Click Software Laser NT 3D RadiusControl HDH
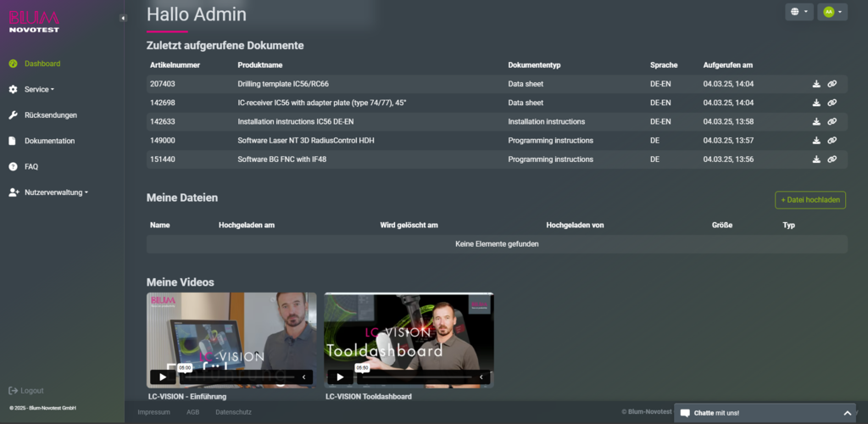 [x=306, y=141]
